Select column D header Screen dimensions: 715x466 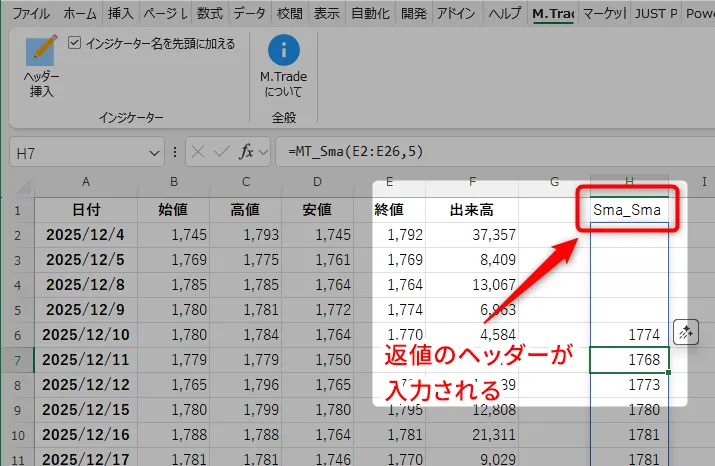(x=317, y=182)
